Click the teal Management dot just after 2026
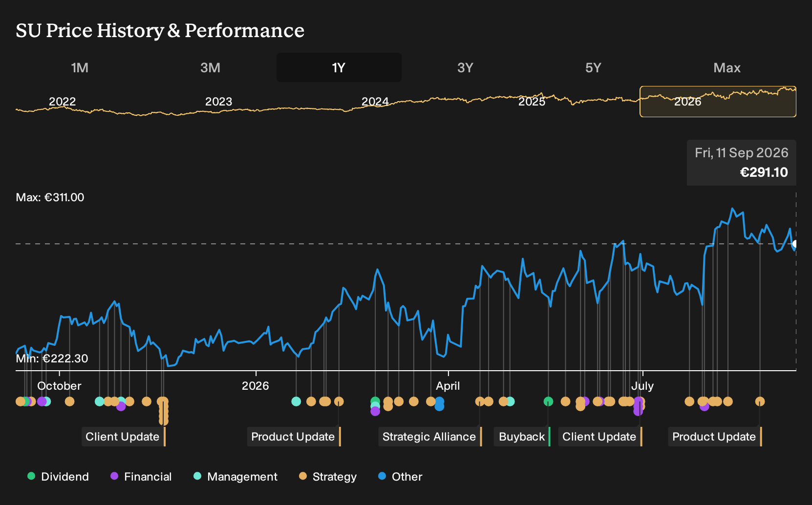 [296, 401]
